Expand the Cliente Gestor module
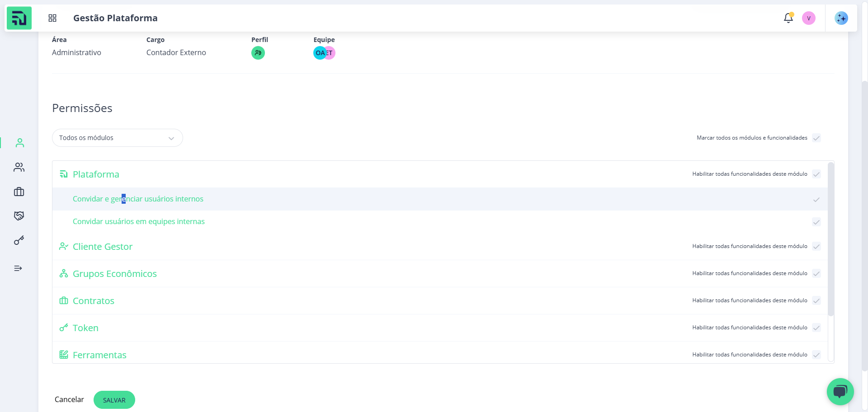 tap(103, 247)
